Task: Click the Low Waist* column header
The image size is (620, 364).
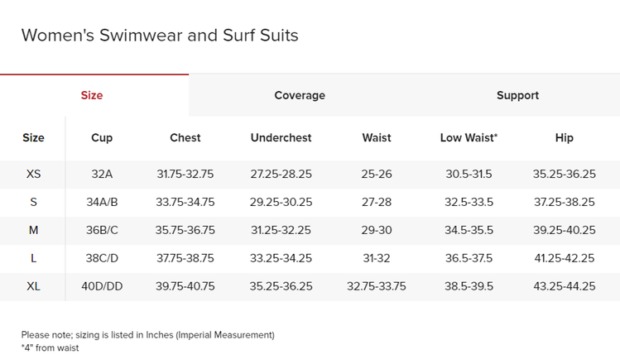Action: (x=469, y=138)
